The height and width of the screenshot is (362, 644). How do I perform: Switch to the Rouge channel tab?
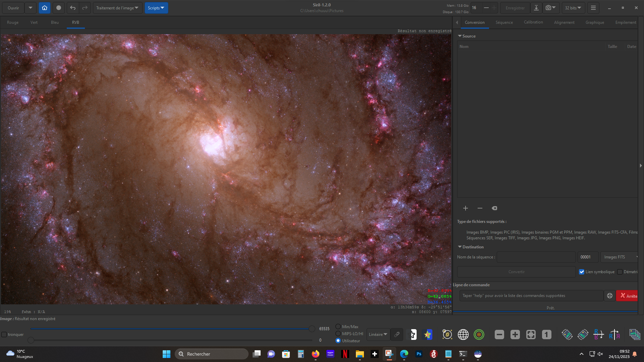[x=13, y=22]
